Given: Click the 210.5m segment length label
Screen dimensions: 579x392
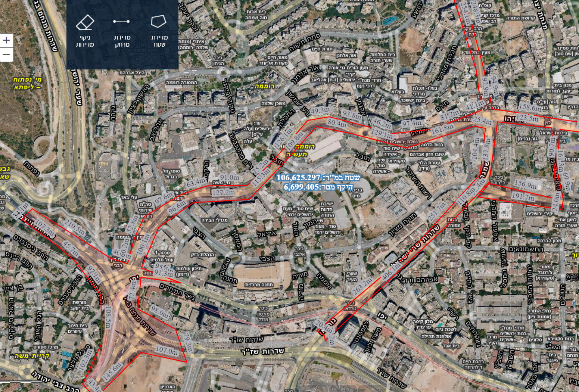Looking at the screenshot, I should coord(75,227).
